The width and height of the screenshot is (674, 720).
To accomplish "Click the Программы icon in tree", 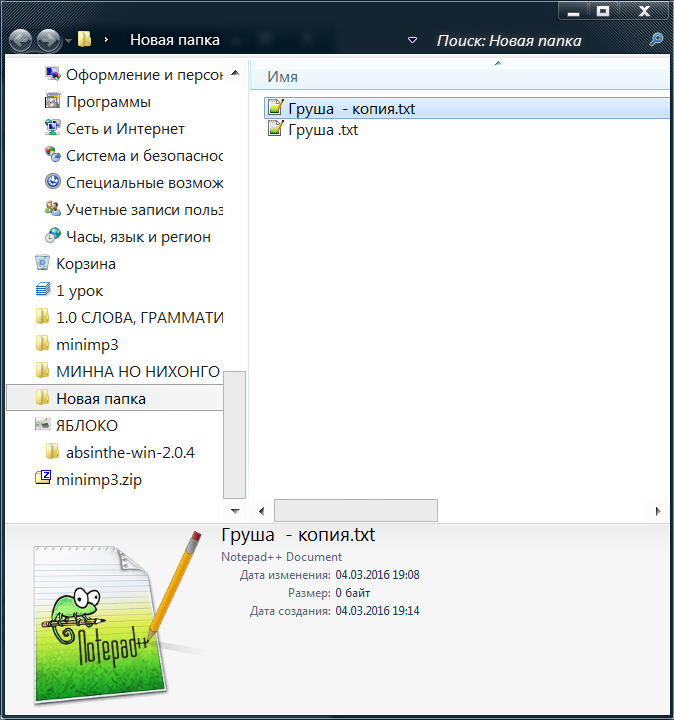I will tap(52, 101).
